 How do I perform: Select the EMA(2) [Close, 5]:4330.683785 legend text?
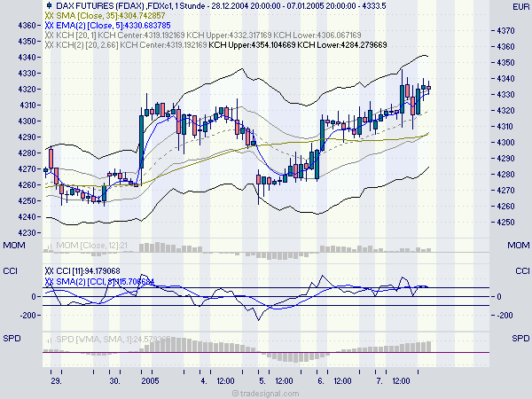113,26
